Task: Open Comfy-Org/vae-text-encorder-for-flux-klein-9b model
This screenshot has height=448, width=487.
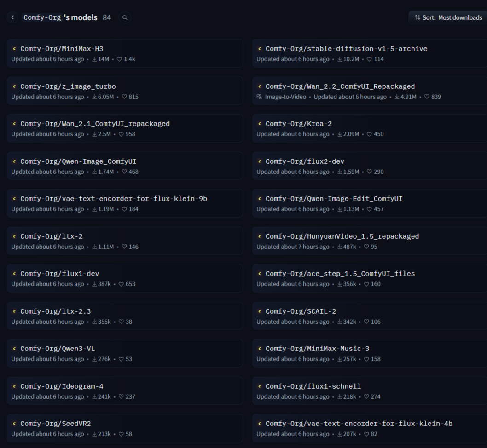Action: click(125, 203)
